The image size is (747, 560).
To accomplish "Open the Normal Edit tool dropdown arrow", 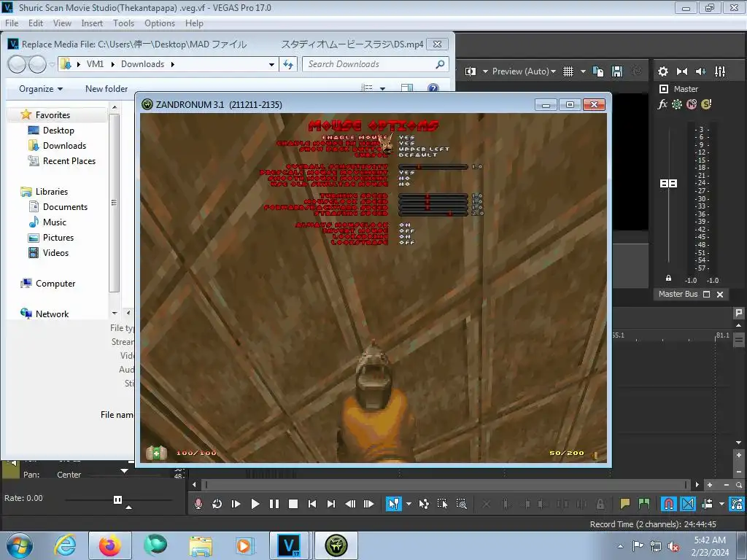I will 409,504.
